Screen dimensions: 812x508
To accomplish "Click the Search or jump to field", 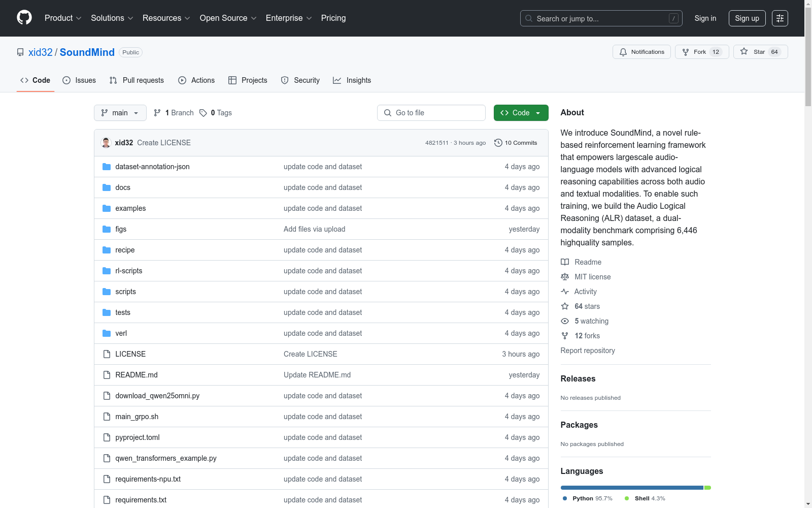I will coord(601,18).
